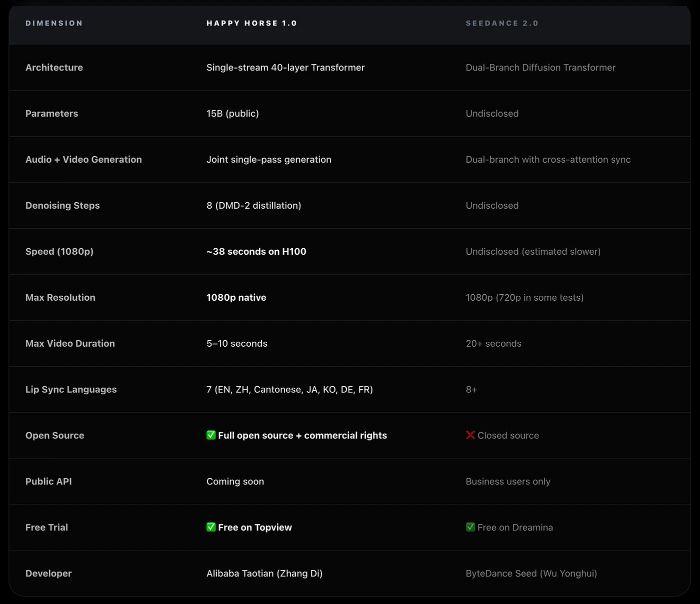Click the 20+ seconds cell
The width and height of the screenshot is (700, 604).
[493, 344]
